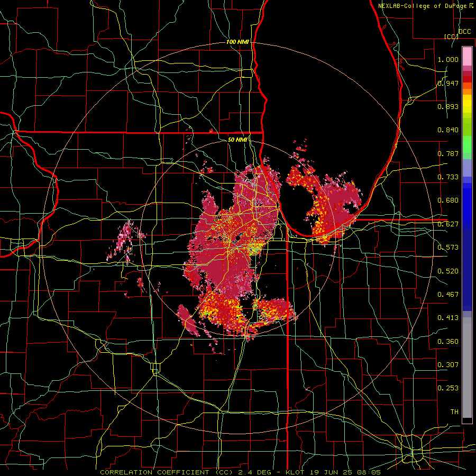Pick the bright green color bar segment

click(467, 144)
